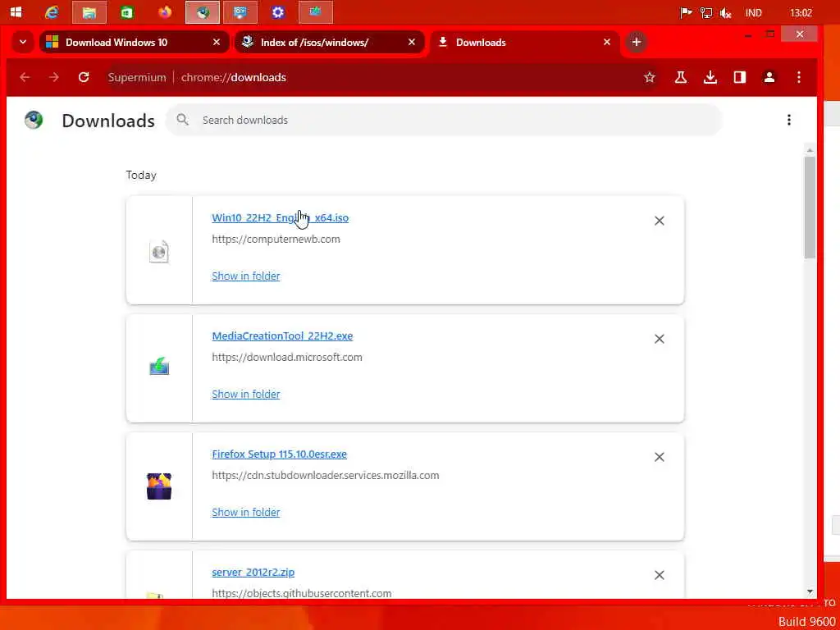
Task: Click the muted volume tray icon
Action: pos(726,13)
